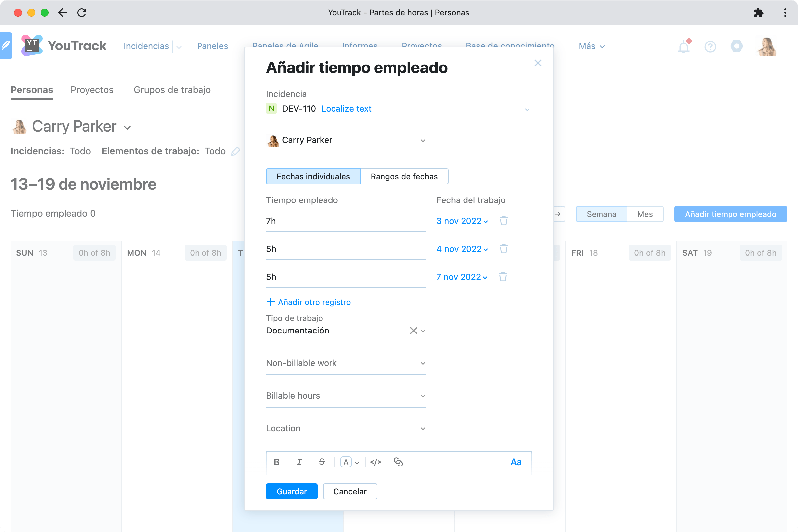
Task: Insert a hyperlink using the link icon
Action: click(x=398, y=462)
